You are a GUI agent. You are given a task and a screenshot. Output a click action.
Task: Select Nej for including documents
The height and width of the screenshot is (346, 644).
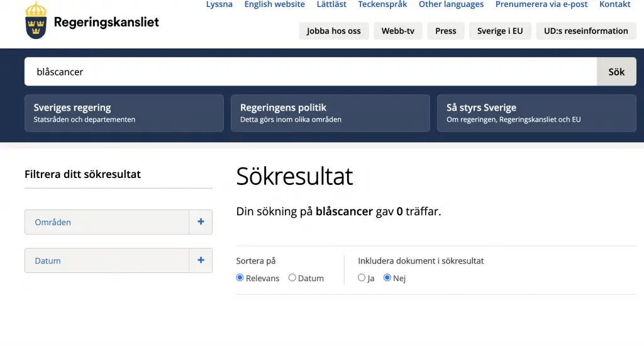(387, 278)
